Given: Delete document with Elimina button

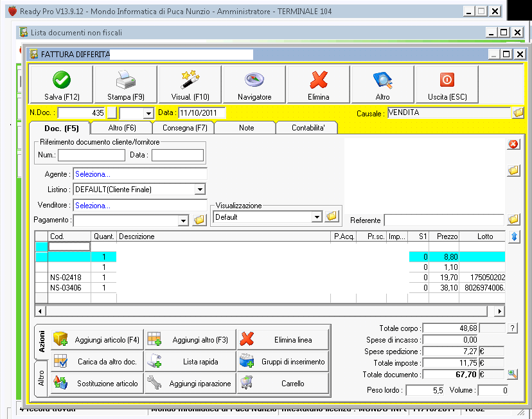Looking at the screenshot, I should (x=319, y=80).
